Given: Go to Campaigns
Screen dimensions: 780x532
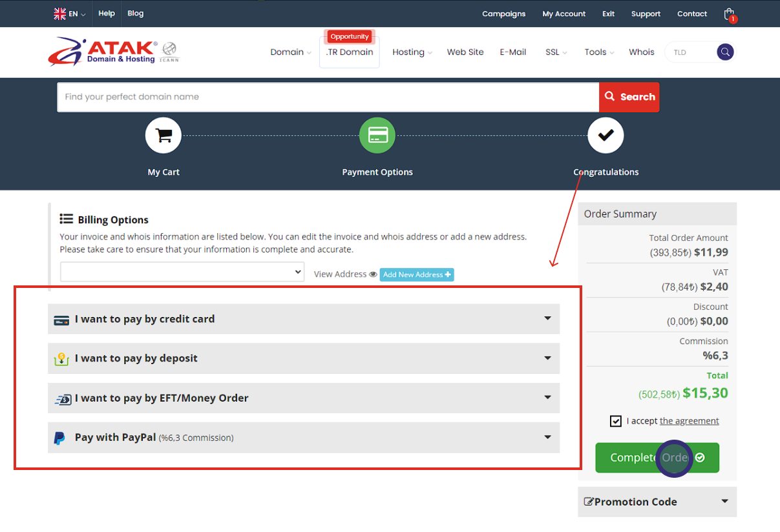Looking at the screenshot, I should [504, 14].
